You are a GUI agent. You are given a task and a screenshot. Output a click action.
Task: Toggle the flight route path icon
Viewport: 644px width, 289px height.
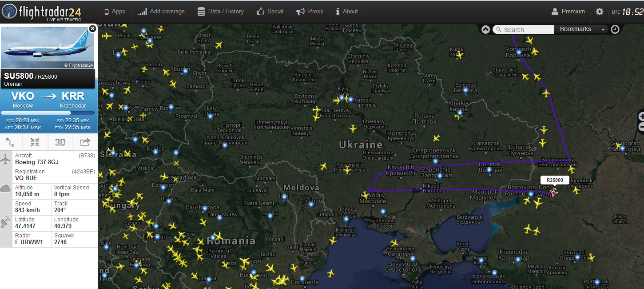click(11, 142)
